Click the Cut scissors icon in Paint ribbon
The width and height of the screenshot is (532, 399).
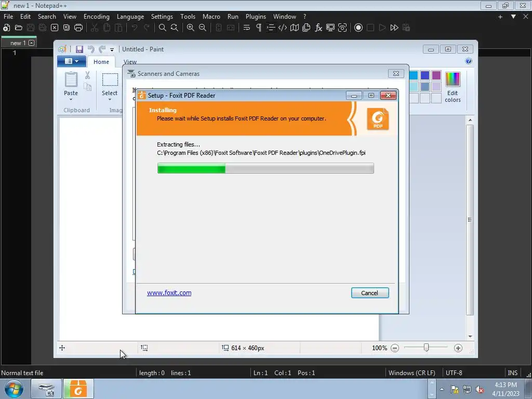click(x=87, y=75)
